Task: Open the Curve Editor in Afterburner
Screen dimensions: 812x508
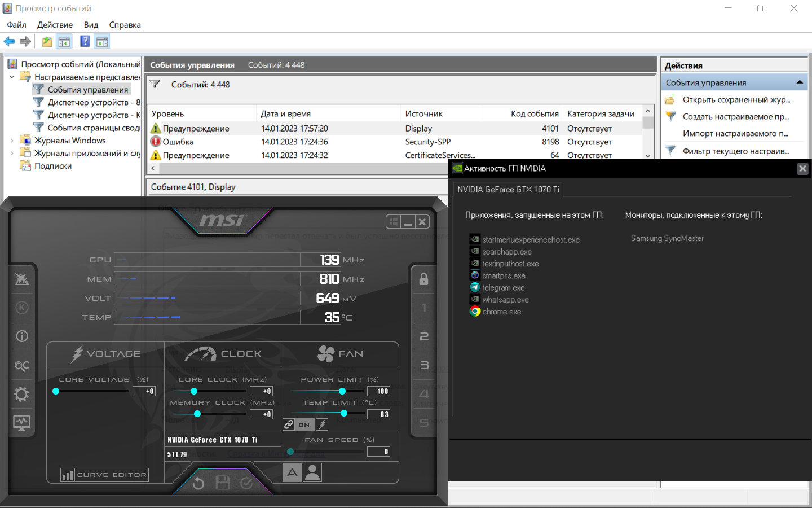Action: point(105,475)
